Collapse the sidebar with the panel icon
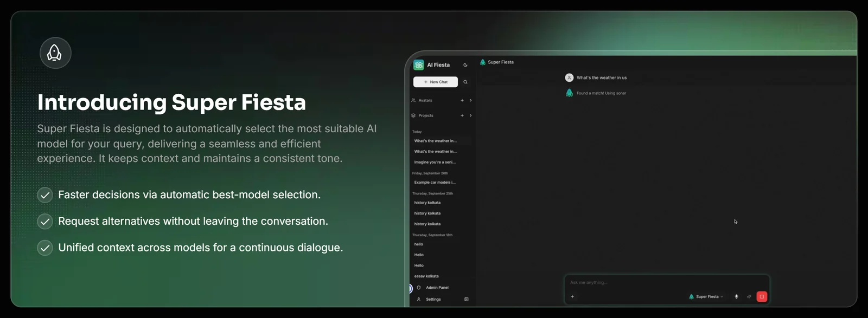 467,299
